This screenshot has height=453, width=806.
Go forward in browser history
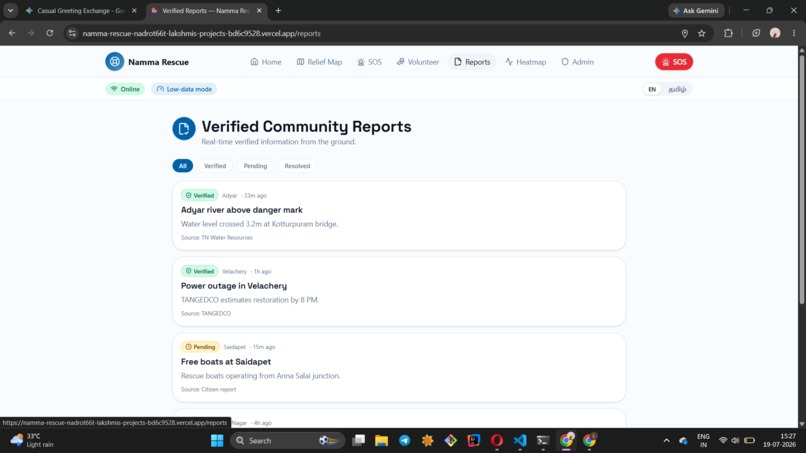click(31, 33)
